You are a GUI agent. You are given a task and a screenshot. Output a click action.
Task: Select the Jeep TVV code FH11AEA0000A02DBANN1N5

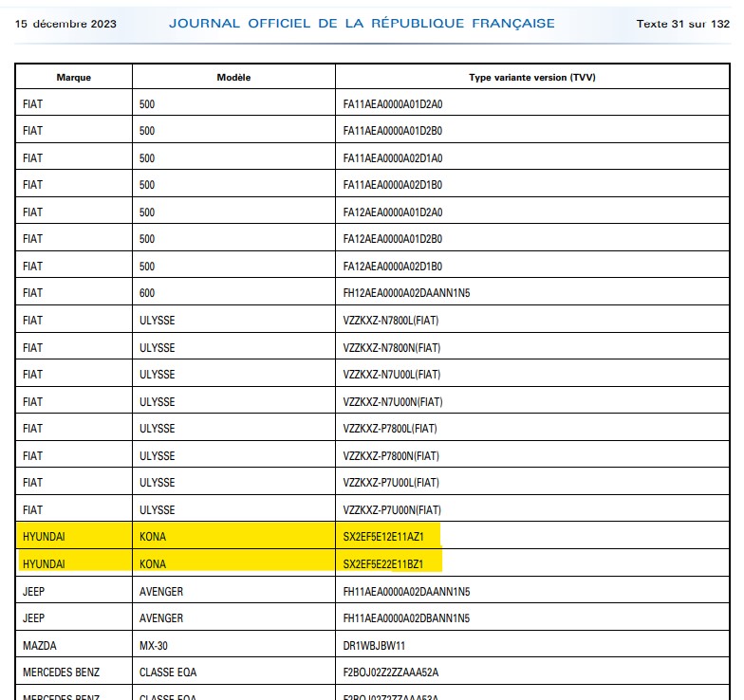(406, 618)
